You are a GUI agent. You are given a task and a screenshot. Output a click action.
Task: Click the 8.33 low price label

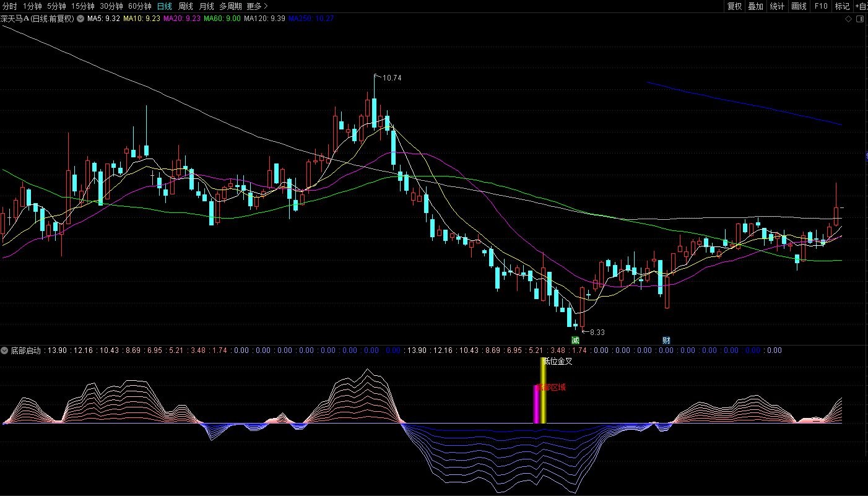(597, 333)
